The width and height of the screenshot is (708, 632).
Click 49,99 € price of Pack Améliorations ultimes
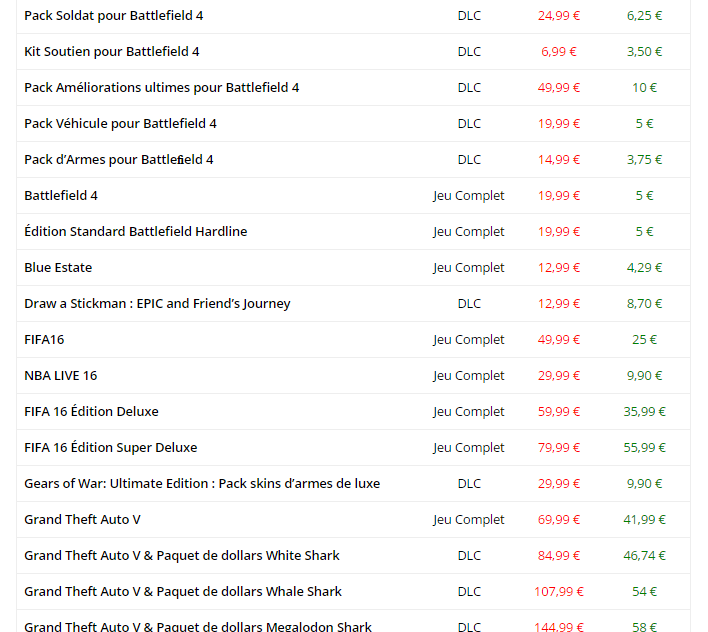click(x=559, y=88)
